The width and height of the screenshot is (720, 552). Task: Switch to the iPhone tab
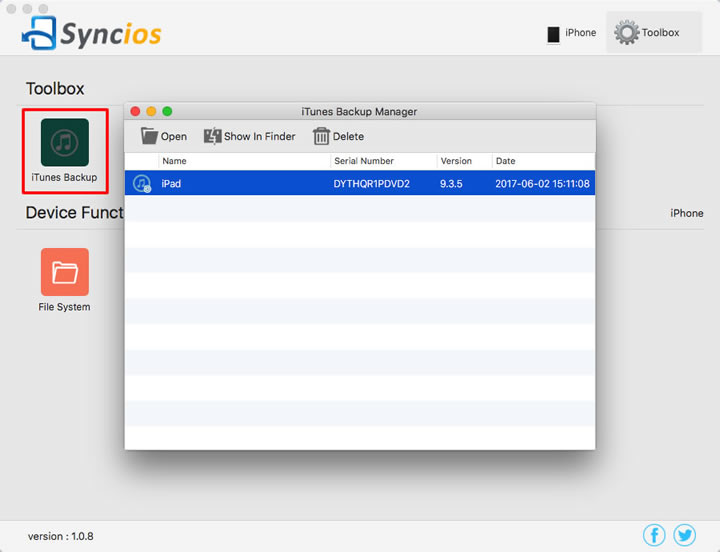tap(572, 33)
